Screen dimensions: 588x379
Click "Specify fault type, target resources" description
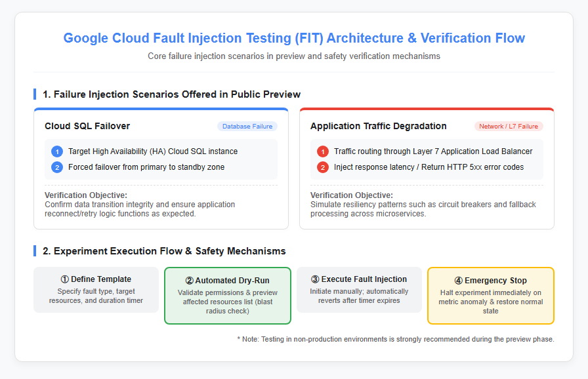click(96, 296)
